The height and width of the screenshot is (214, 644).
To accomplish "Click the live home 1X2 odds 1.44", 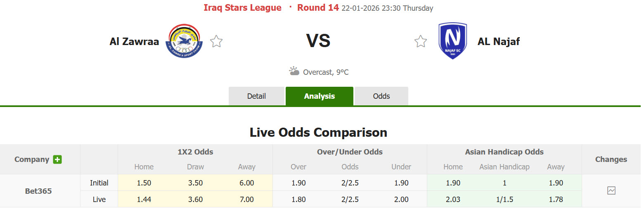I will click(144, 200).
